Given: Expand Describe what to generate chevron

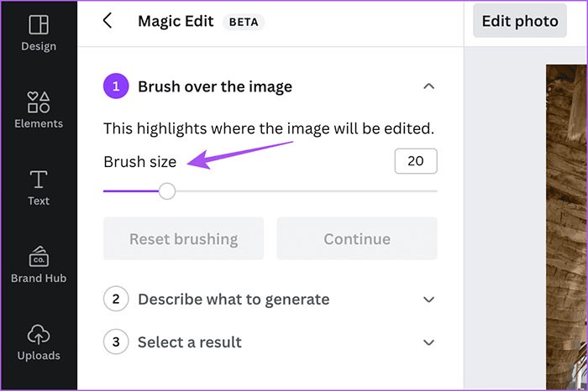Looking at the screenshot, I should click(x=428, y=300).
